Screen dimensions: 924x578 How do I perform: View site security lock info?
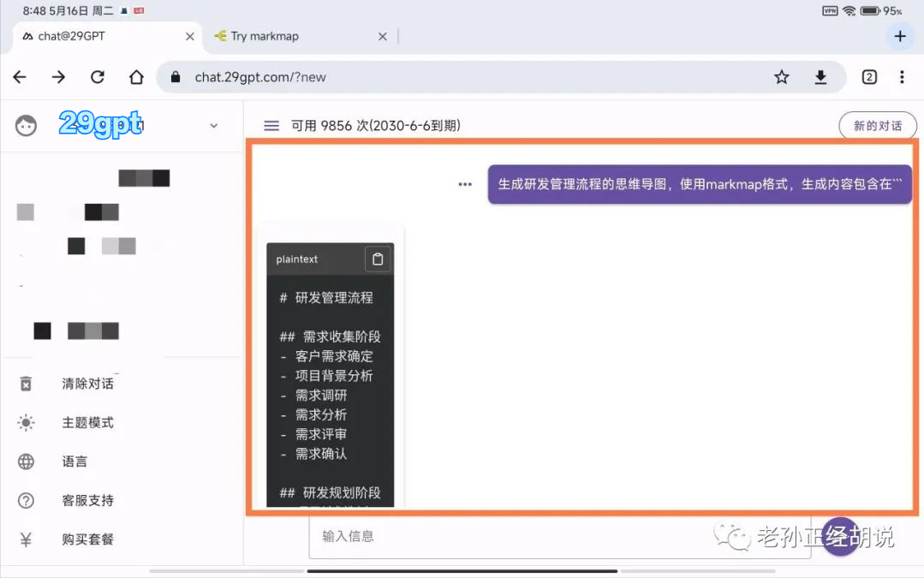[x=175, y=77]
